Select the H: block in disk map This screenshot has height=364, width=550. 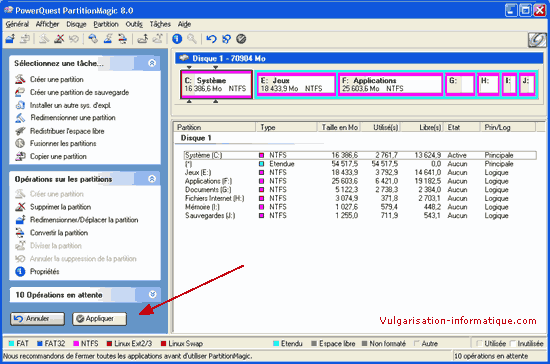(488, 84)
